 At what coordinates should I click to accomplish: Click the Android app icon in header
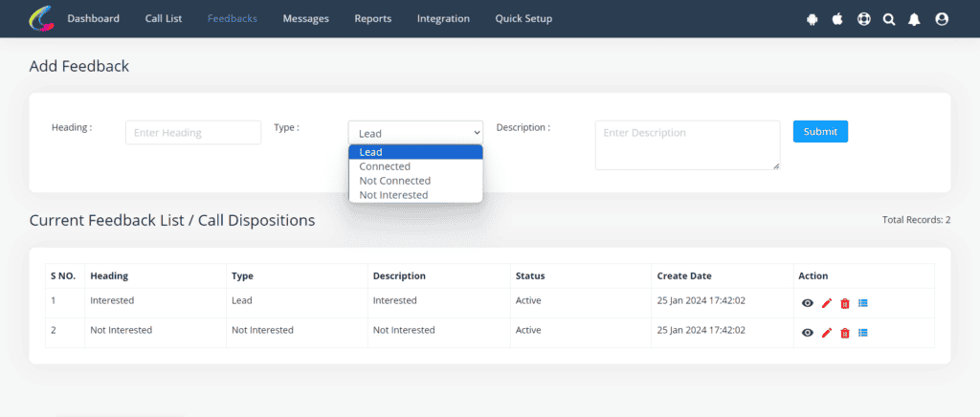click(x=813, y=18)
